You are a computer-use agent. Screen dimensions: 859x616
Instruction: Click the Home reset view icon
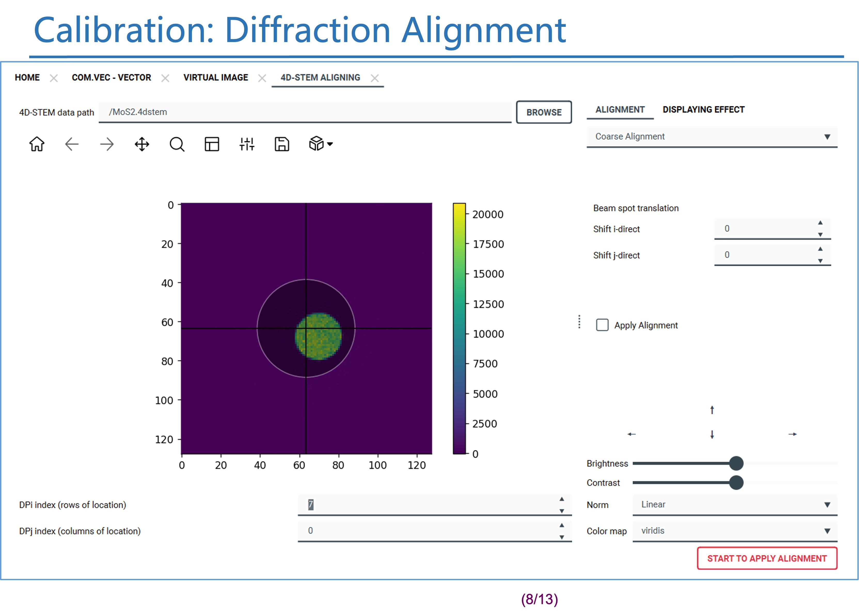point(37,144)
